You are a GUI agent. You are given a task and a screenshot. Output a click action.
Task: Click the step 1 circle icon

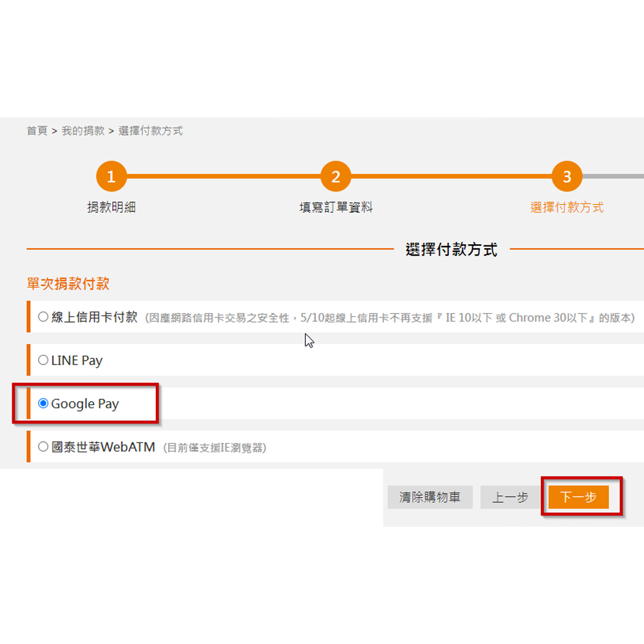click(x=111, y=177)
